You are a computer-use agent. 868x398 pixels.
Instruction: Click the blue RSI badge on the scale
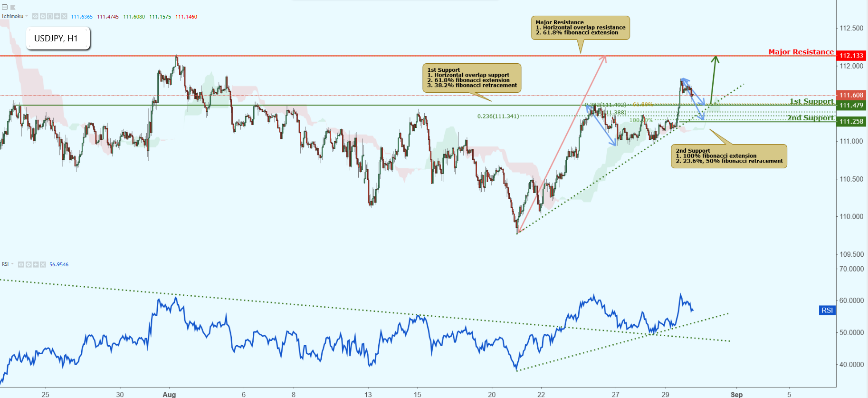point(827,310)
